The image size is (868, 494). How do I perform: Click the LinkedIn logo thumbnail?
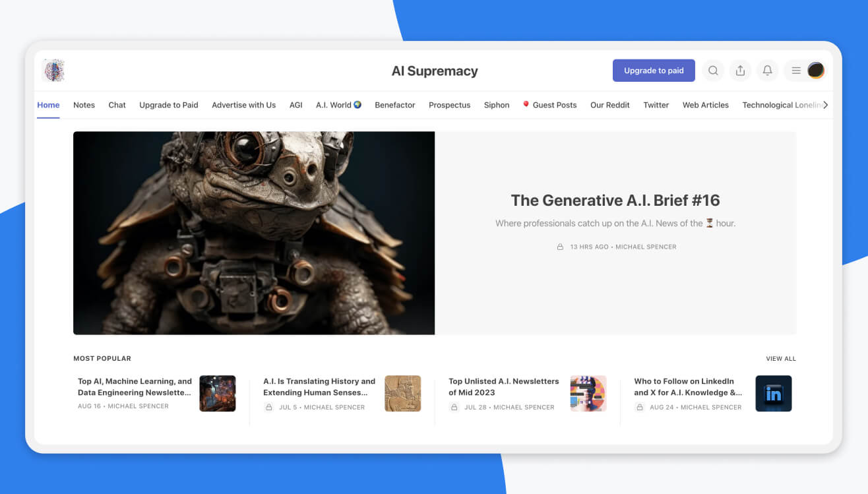click(x=774, y=394)
